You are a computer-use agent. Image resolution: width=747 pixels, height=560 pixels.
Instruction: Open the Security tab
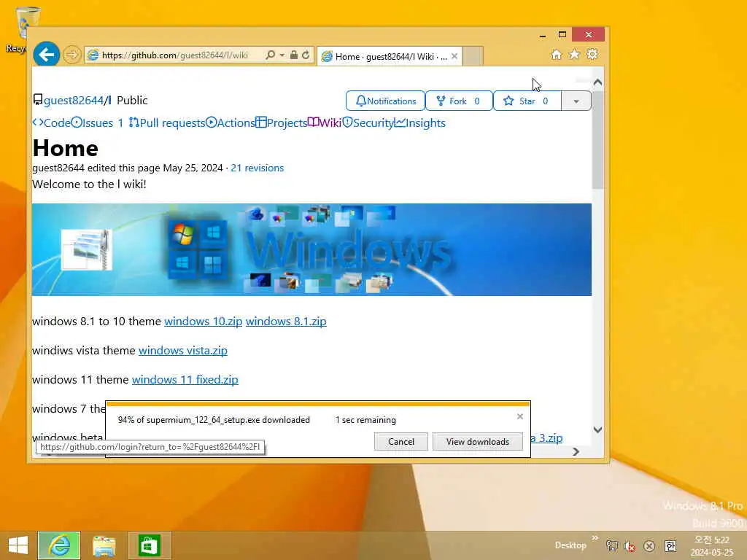pos(368,122)
